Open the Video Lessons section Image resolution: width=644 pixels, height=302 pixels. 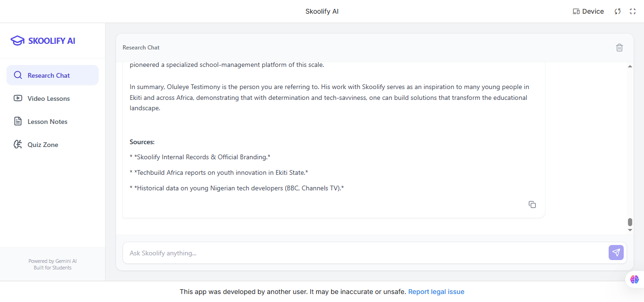coord(49,98)
